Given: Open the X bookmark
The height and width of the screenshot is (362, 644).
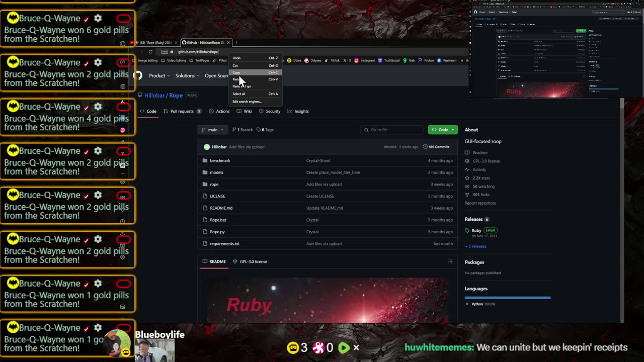Looking at the screenshot, I should (x=348, y=60).
